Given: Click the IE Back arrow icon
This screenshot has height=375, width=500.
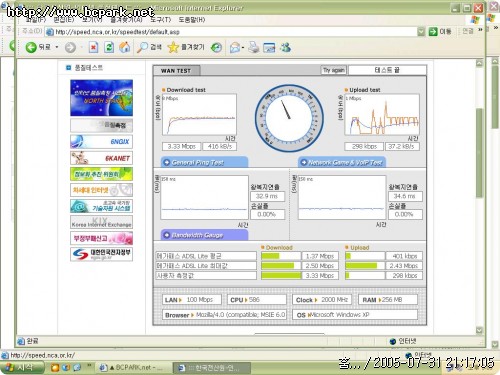Looking at the screenshot, I should [x=31, y=47].
